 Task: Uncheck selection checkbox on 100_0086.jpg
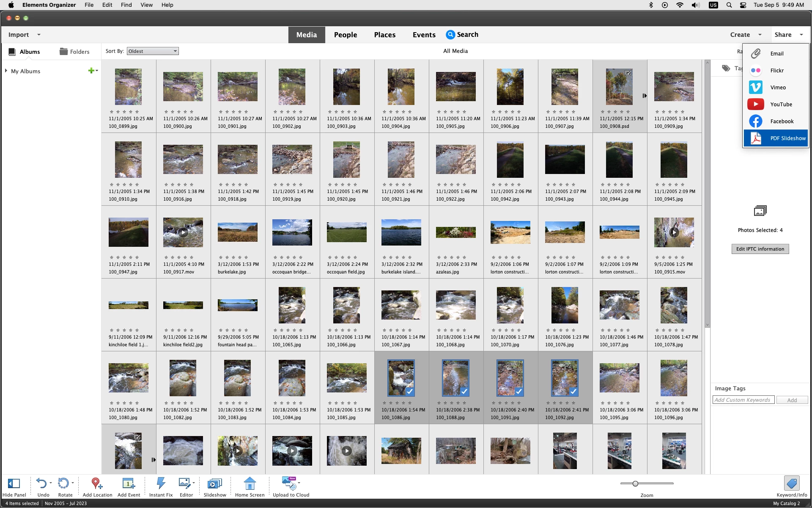tap(409, 392)
